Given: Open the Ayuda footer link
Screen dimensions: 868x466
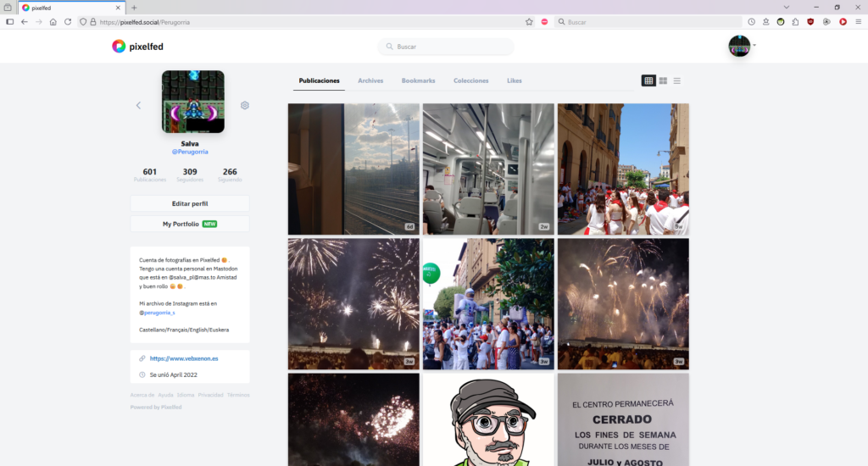Looking at the screenshot, I should coord(165,395).
